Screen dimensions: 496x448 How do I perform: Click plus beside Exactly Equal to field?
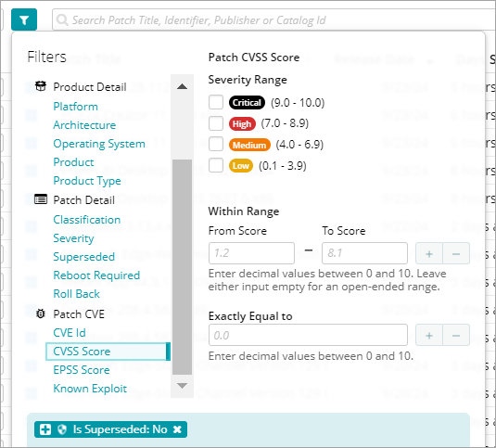point(429,335)
